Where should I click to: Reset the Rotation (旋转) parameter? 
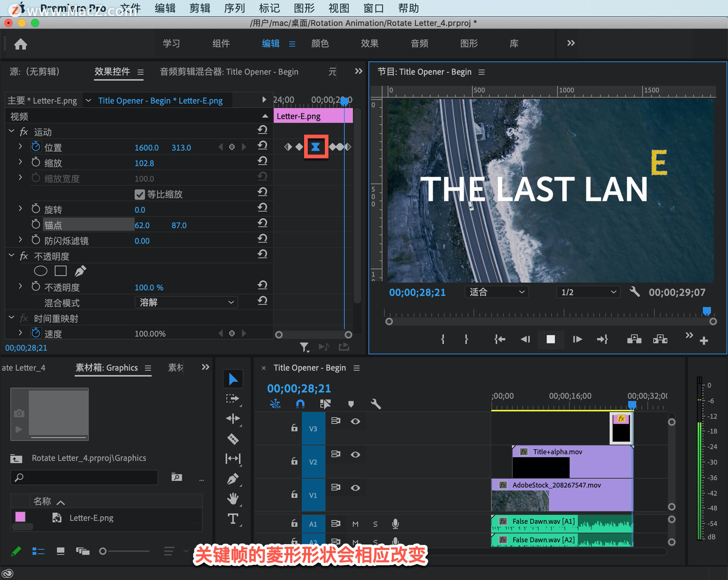click(262, 208)
